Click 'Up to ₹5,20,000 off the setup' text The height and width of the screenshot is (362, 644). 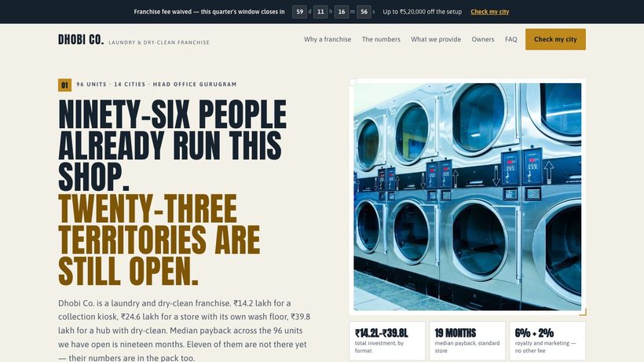(423, 12)
